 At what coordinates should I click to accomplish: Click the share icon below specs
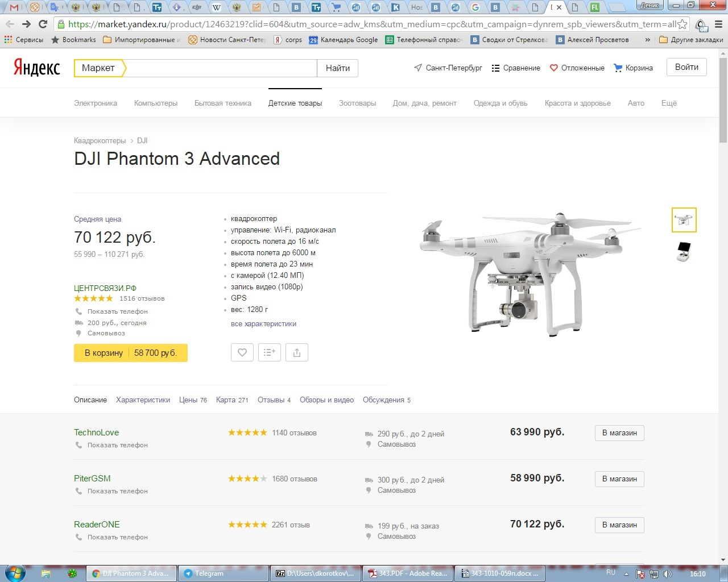[x=296, y=352]
